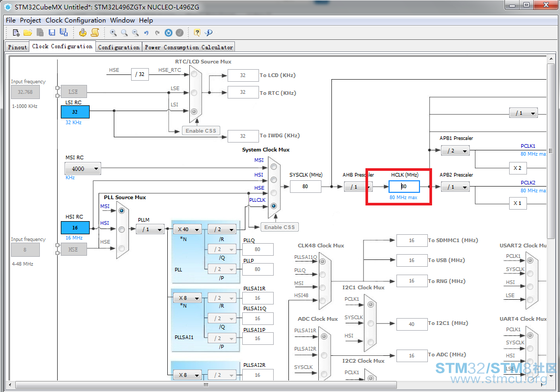This screenshot has width=560, height=392.
Task: Open the /1 divider dropdown above APB1 Prescaler
Action: point(523,113)
